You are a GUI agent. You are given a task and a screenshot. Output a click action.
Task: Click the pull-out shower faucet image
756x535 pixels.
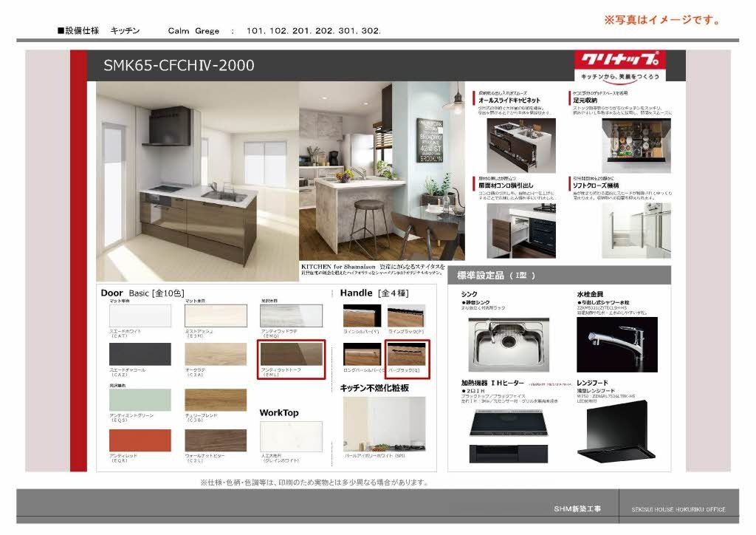(x=617, y=344)
